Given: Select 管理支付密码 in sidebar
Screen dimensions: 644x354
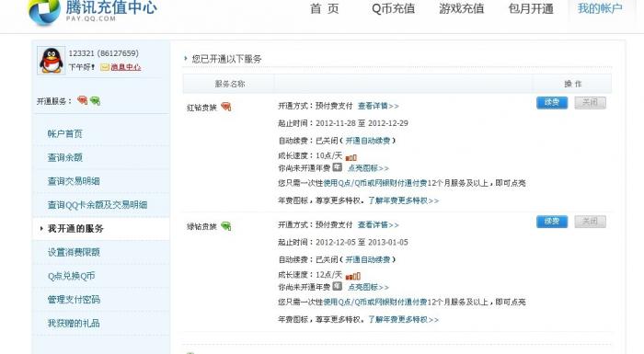Looking at the screenshot, I should (x=74, y=300).
